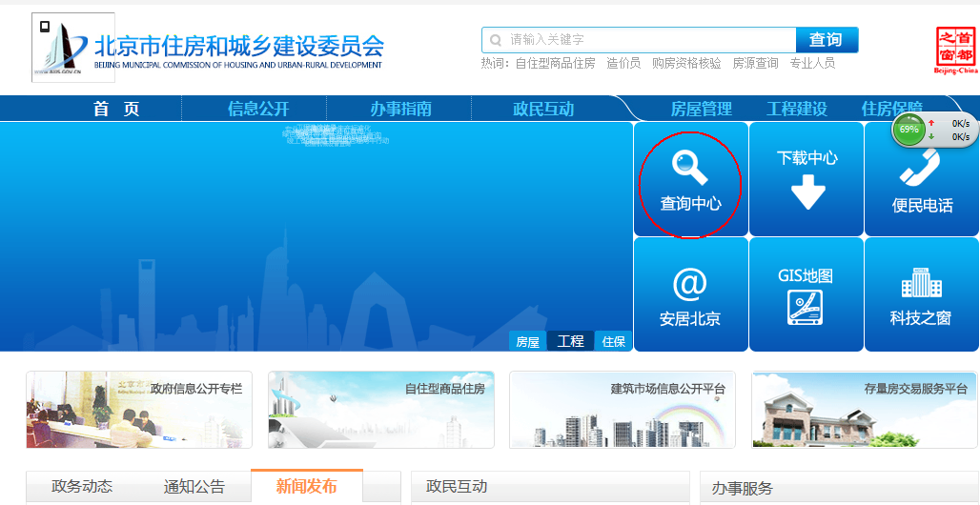Click the 查询 search button

827,40
